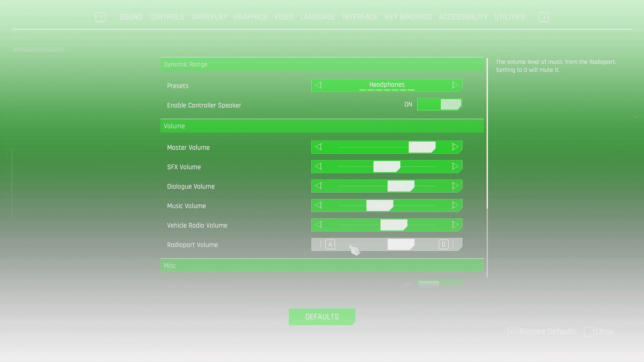The width and height of the screenshot is (644, 362).
Task: Click the right arrow on Master Volume
Action: tap(455, 147)
